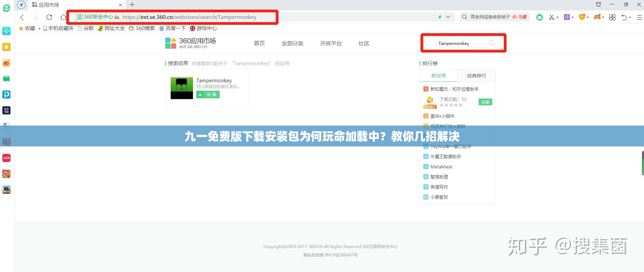Image resolution: width=644 pixels, height=272 pixels.
Task: Open the 游戏中心 bookmark
Action: 203,28
